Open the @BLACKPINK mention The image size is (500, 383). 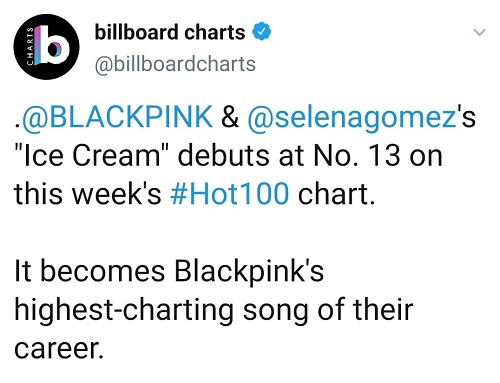point(117,117)
